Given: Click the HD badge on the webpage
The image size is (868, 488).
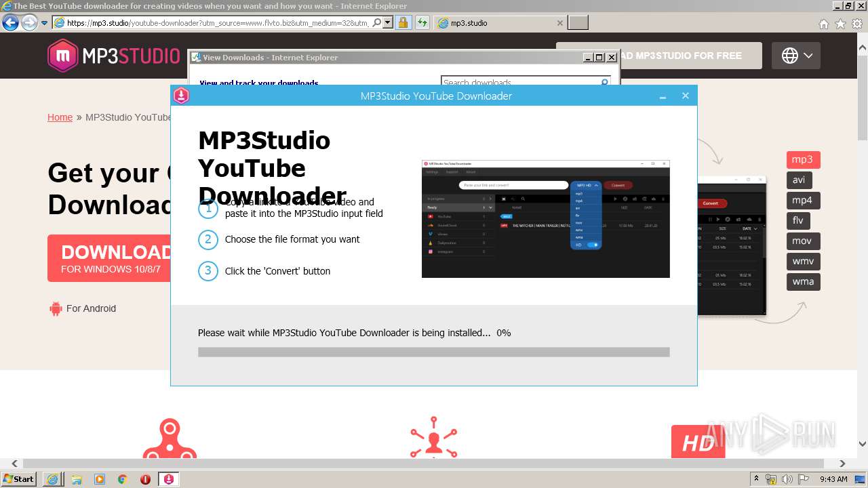Looking at the screenshot, I should 698,442.
